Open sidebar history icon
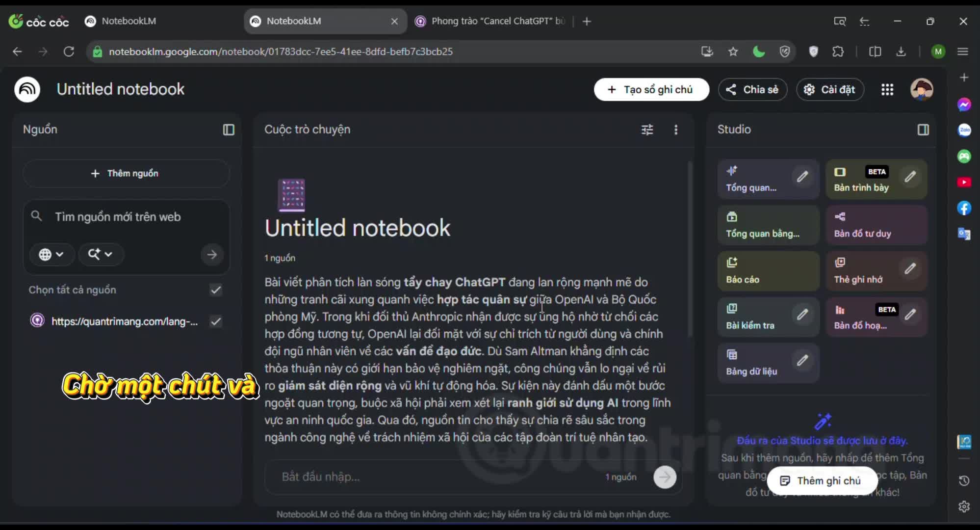Viewport: 980px width, 530px height. click(x=964, y=480)
